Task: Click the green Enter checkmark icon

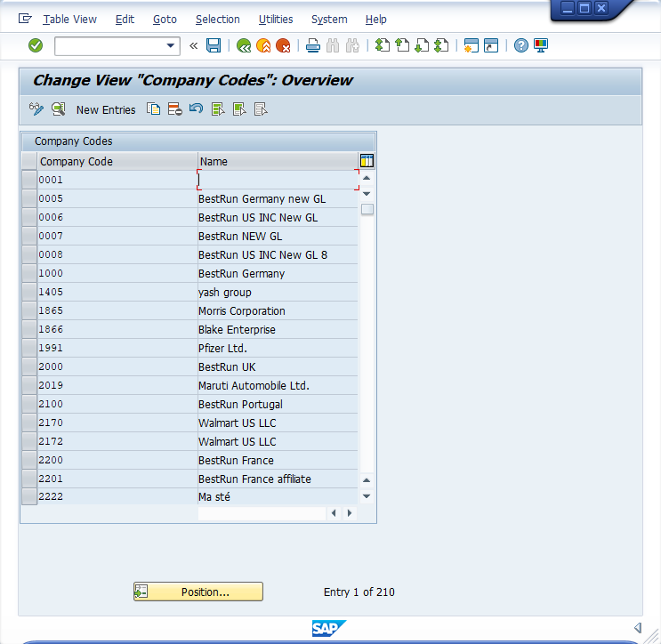Action: tap(36, 45)
